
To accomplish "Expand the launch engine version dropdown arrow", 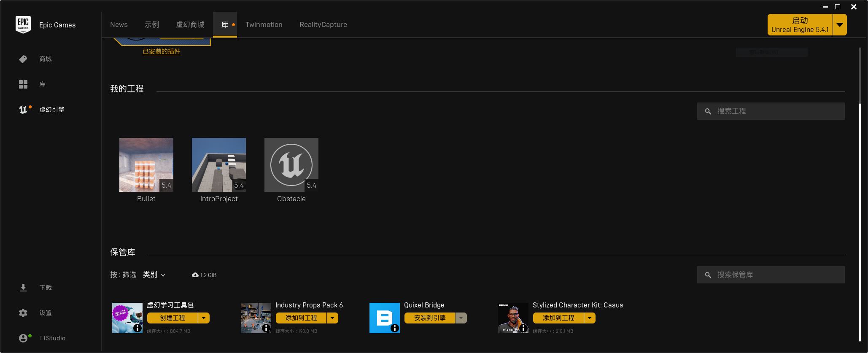I will 840,25.
